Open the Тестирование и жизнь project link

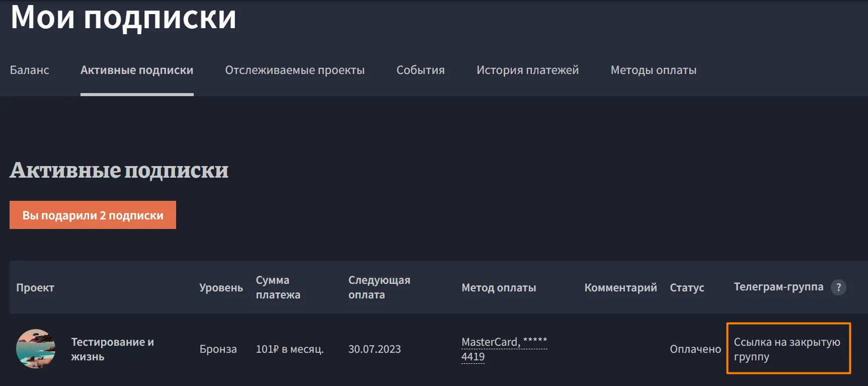tap(113, 349)
